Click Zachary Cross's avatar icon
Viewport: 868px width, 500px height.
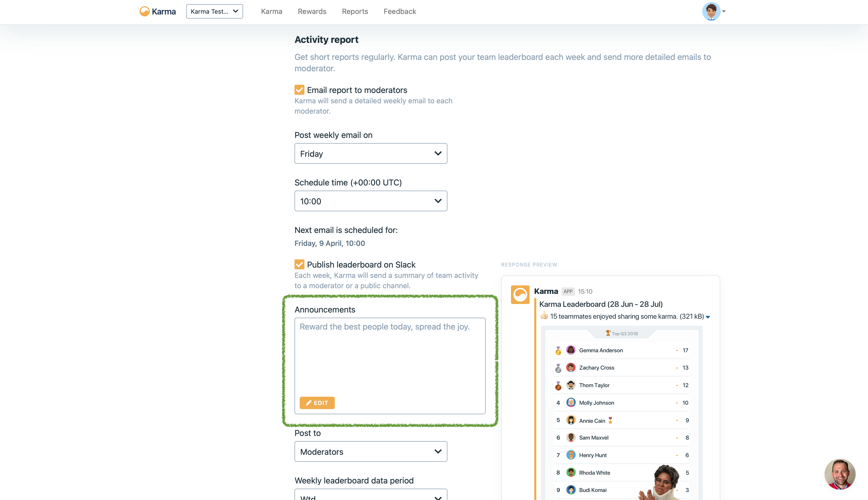571,368
